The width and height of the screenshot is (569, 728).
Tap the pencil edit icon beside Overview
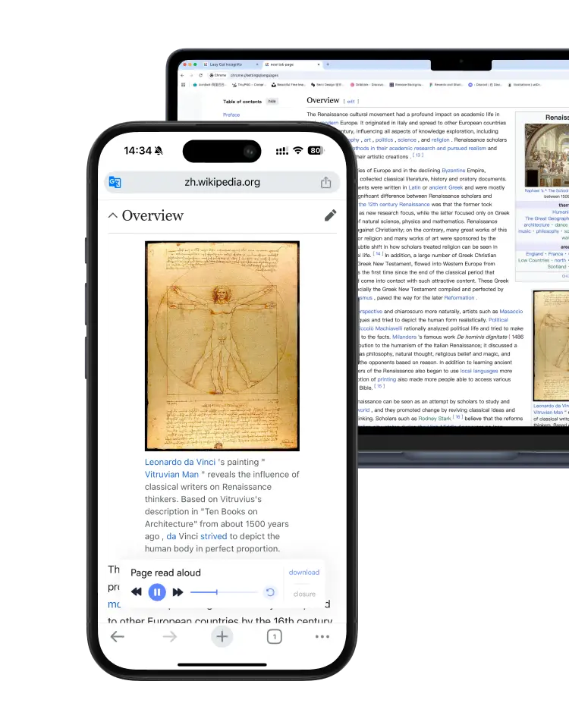coord(330,215)
